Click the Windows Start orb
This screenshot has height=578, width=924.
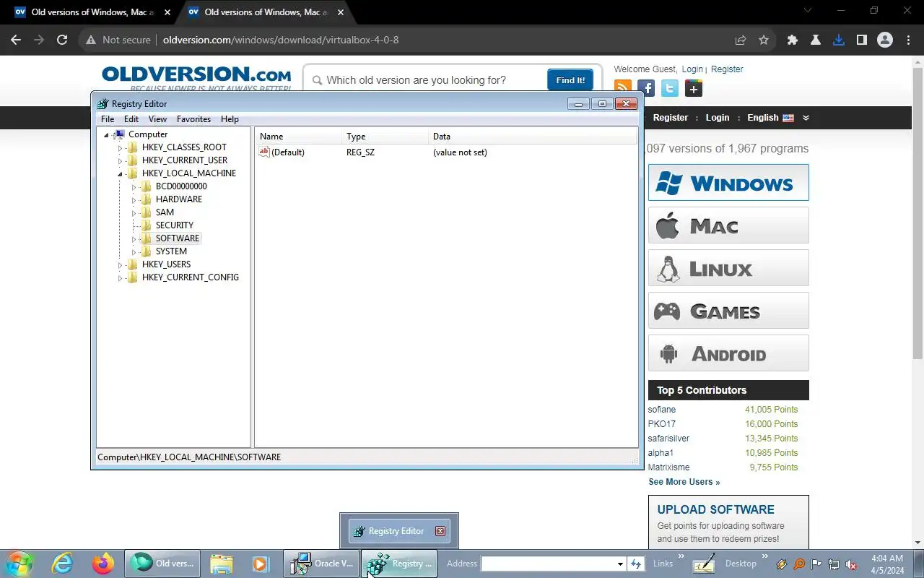pyautogui.click(x=19, y=564)
